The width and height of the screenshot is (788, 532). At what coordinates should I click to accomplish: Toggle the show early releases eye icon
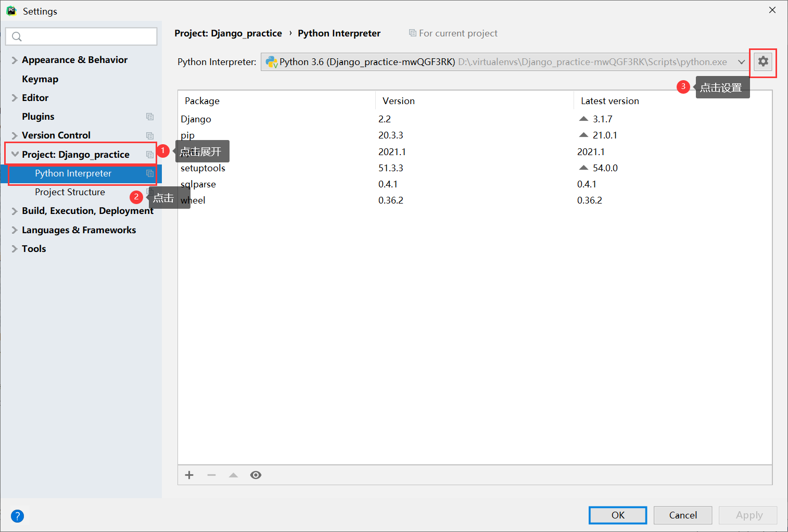pos(256,475)
